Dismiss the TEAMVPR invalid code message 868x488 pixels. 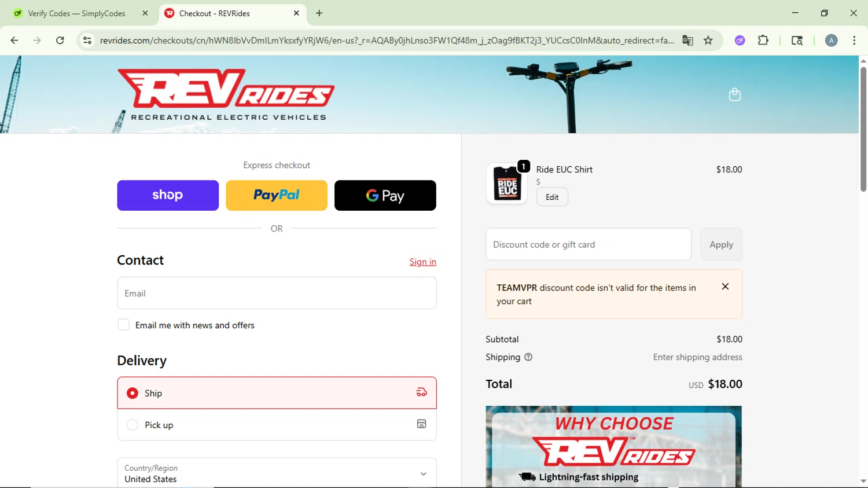click(x=725, y=287)
